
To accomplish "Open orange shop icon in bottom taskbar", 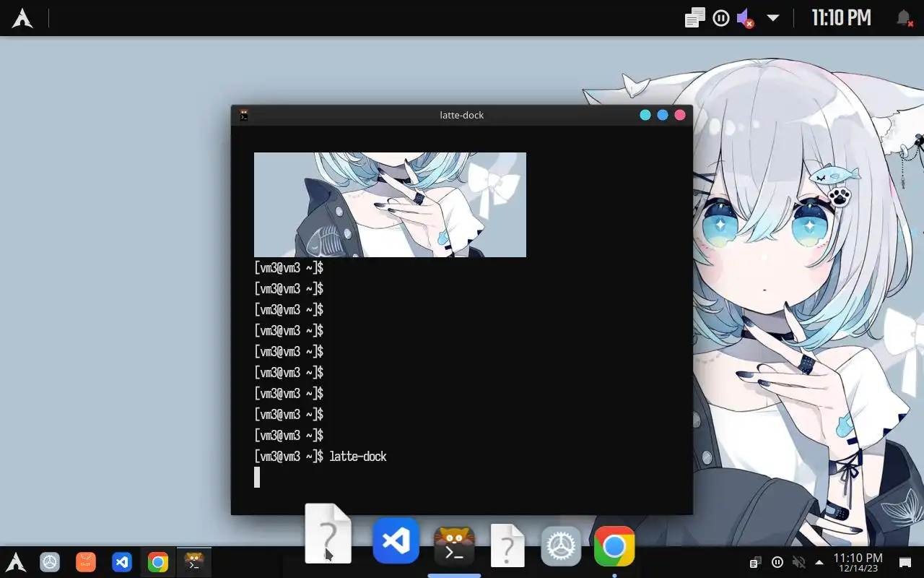I will click(86, 562).
